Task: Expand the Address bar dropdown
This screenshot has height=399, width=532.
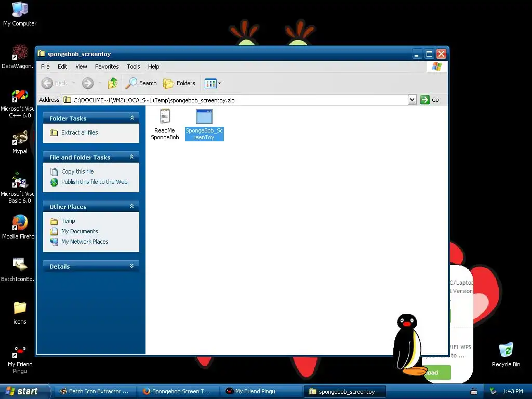Action: [412, 100]
